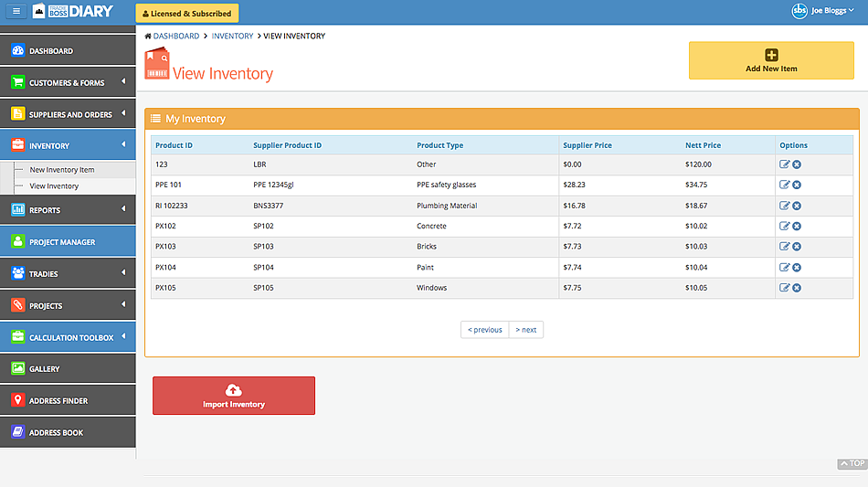Open the Address Finder sidebar item
Image resolution: width=868 pixels, height=487 pixels.
tap(58, 401)
